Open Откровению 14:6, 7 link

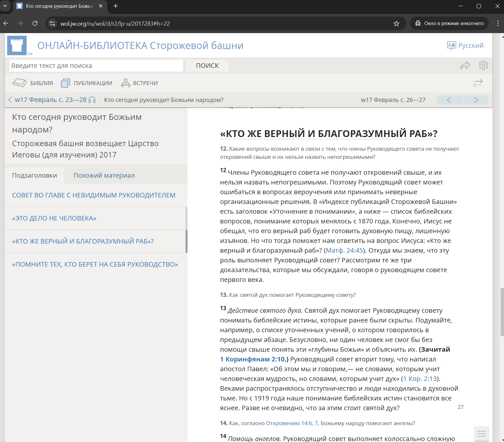292,423
